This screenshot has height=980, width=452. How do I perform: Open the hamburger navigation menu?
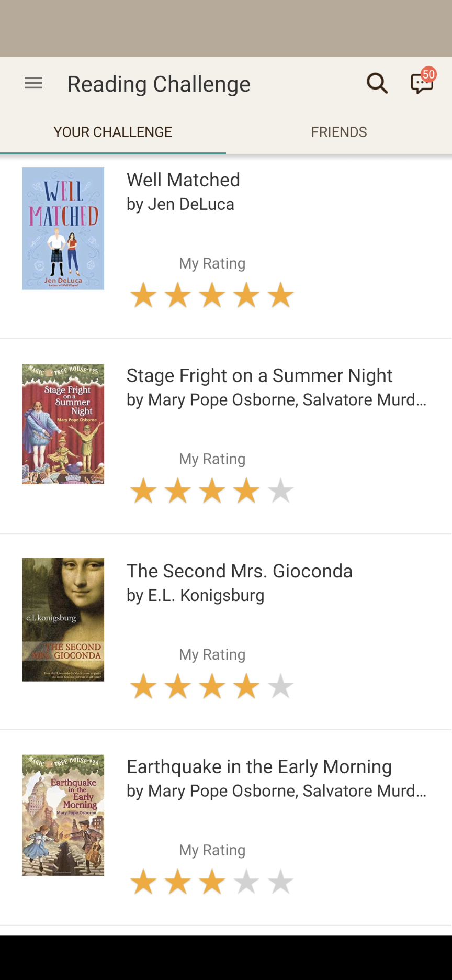(33, 83)
